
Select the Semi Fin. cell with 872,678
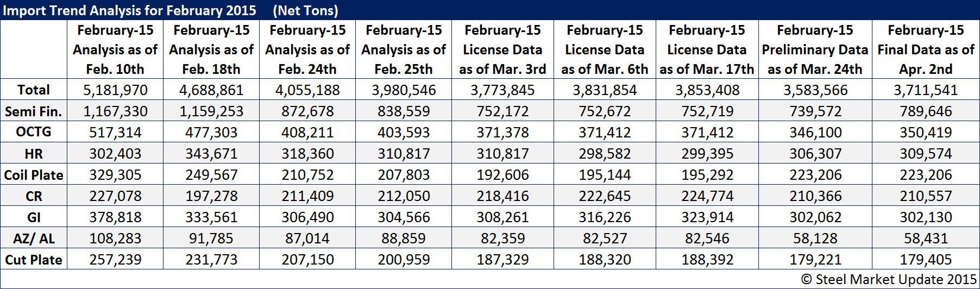pos(307,111)
